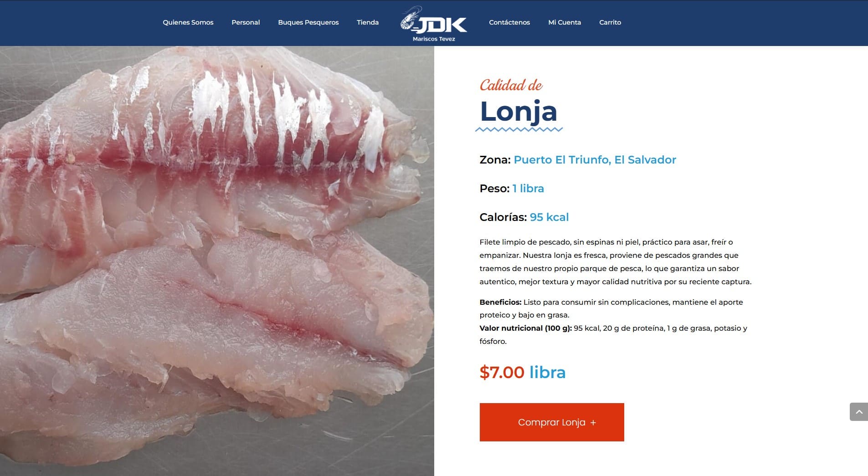The height and width of the screenshot is (476, 868).
Task: Click the scroll-to-top arrow button
Action: [859, 412]
